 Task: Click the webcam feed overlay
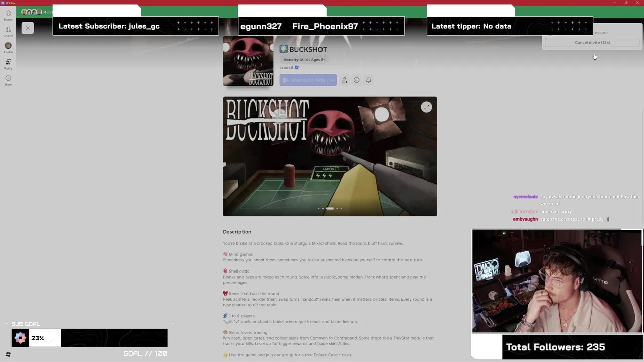tap(557, 281)
